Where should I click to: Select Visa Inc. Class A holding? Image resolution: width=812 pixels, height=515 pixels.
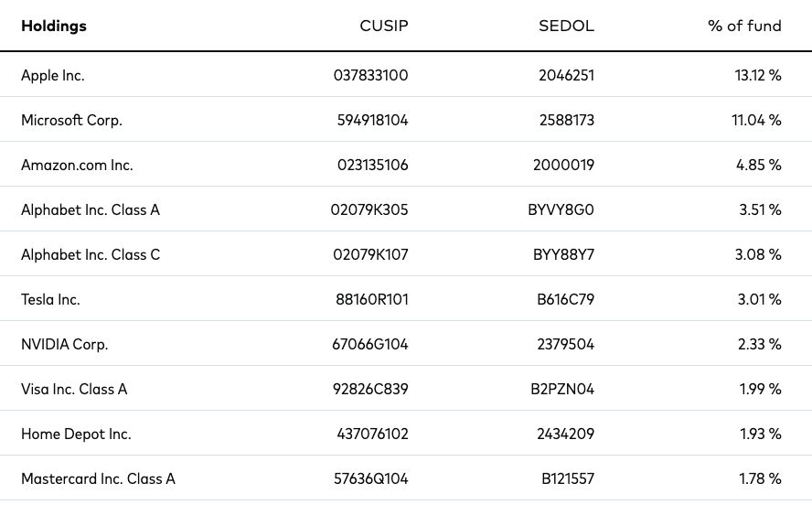point(74,389)
